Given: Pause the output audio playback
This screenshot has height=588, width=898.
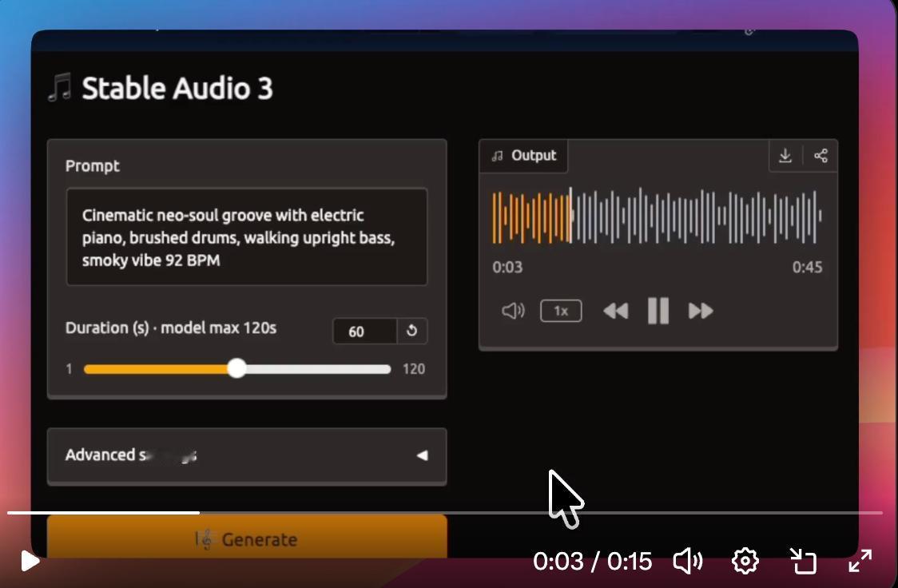Looking at the screenshot, I should (658, 311).
